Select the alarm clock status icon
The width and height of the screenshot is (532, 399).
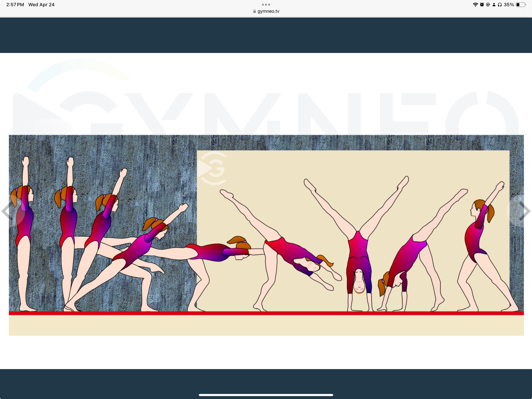click(482, 4)
